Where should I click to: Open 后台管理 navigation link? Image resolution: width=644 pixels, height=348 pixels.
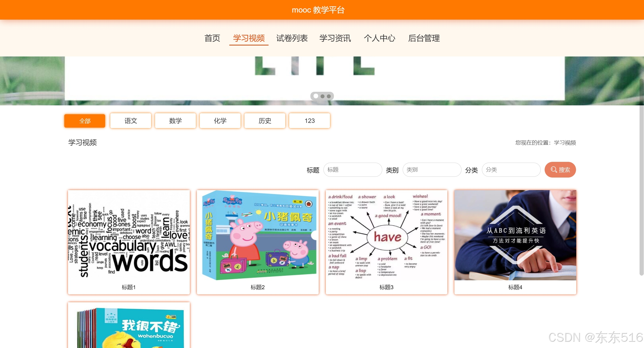click(424, 38)
